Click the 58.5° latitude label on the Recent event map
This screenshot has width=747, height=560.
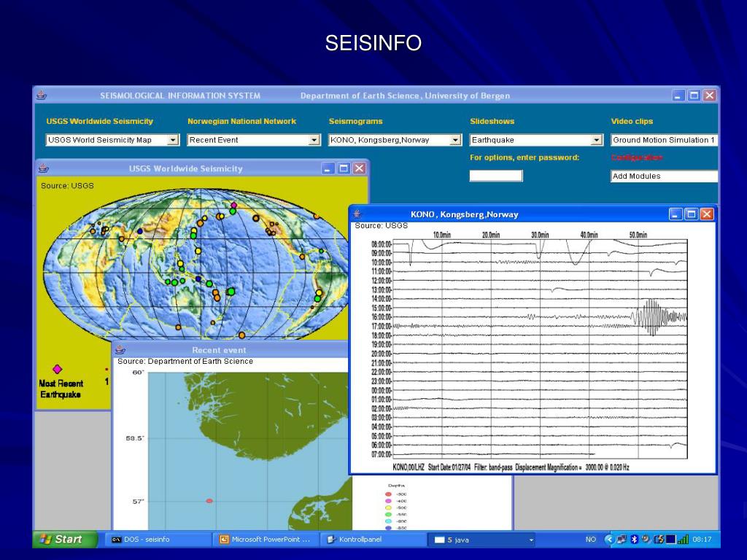[134, 438]
